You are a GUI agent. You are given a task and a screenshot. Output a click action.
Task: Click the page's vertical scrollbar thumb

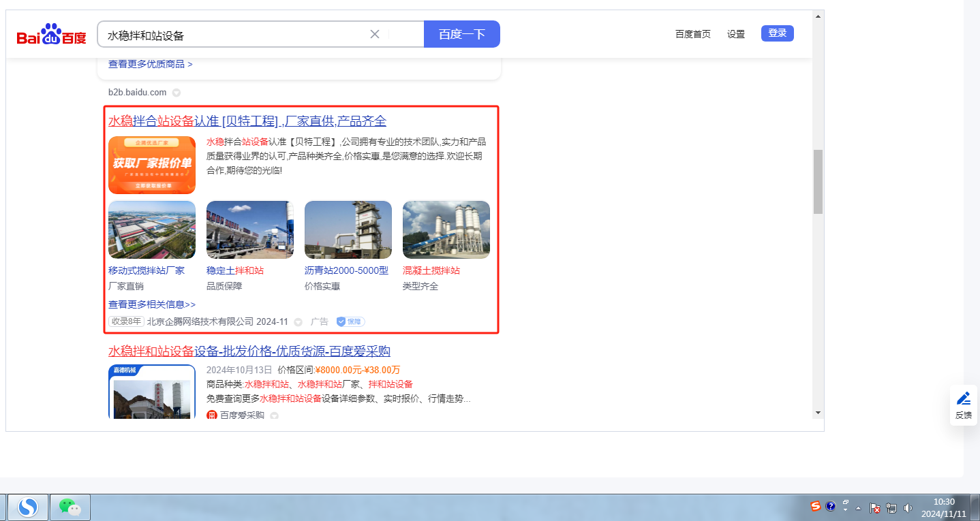click(818, 181)
